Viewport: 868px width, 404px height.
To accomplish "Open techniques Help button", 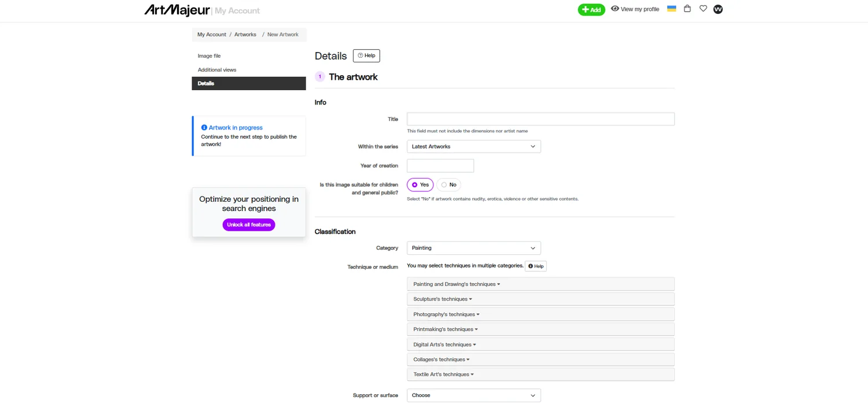I will [536, 266].
